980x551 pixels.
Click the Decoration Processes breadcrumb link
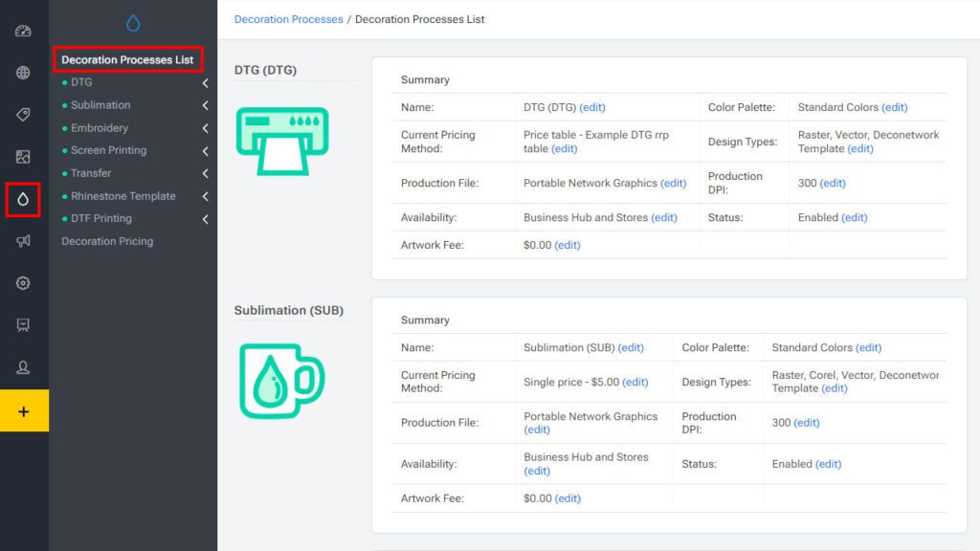point(288,19)
